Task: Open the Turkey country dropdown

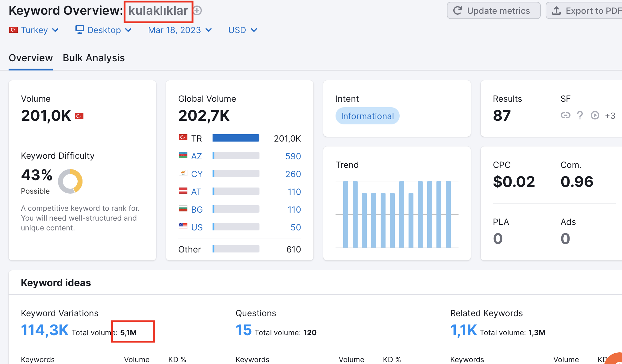Action: click(34, 30)
